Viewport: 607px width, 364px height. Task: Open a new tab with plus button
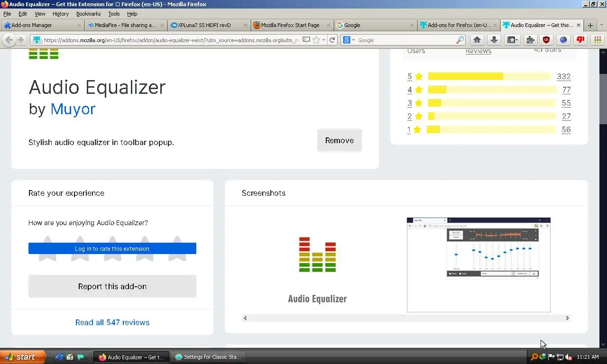(590, 25)
